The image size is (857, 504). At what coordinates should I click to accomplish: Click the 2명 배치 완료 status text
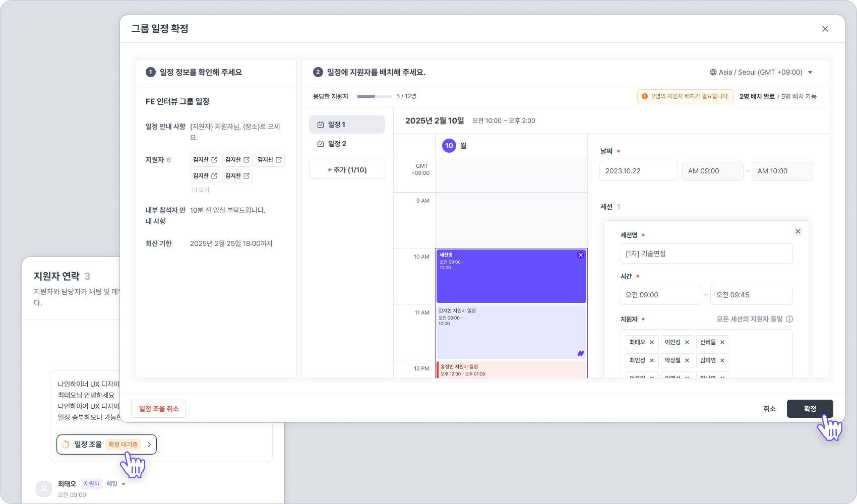pos(757,96)
